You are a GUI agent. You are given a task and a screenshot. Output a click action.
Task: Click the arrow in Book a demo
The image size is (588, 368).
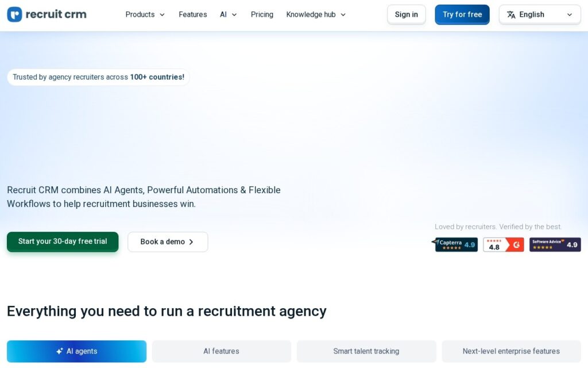[191, 242]
